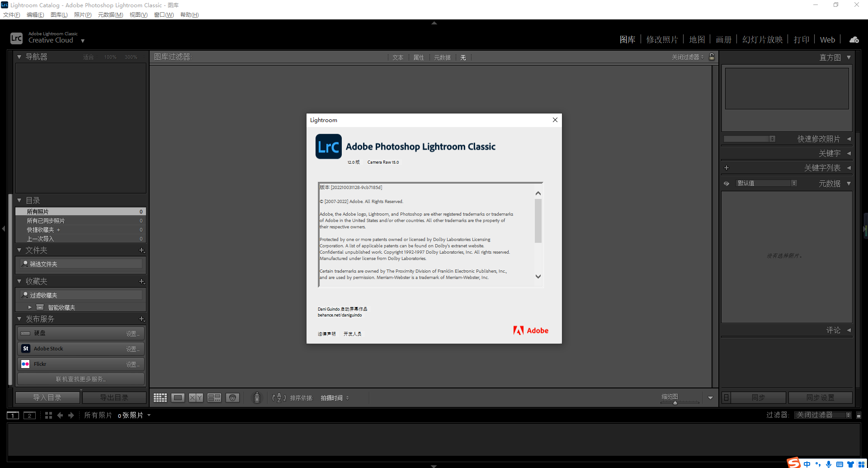Open Survey view icon
This screenshot has width=868, height=468.
214,397
